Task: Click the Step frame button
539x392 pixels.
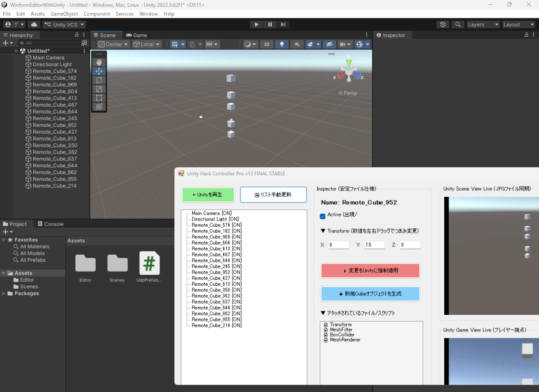Action: [x=283, y=24]
